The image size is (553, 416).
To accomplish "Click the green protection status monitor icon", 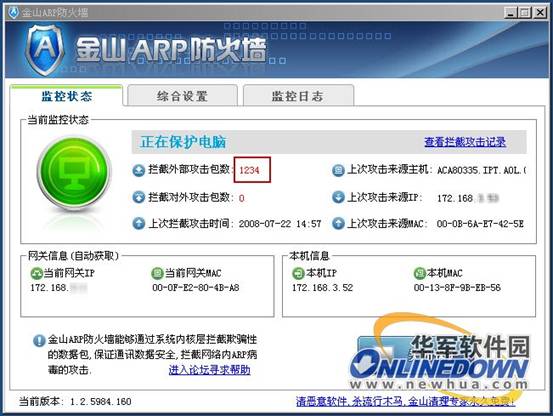I will click(x=74, y=173).
